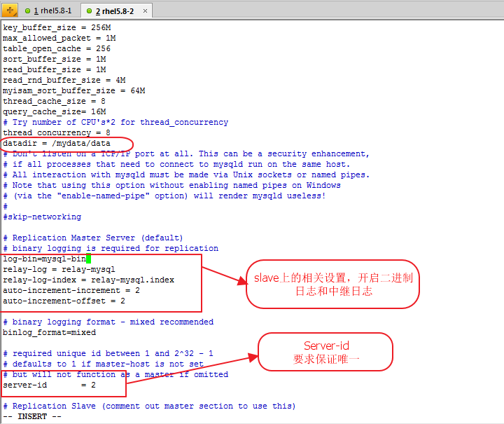Click the line 'max_allowed_packet = 1M'
This screenshot has width=504, height=424.
59,39
